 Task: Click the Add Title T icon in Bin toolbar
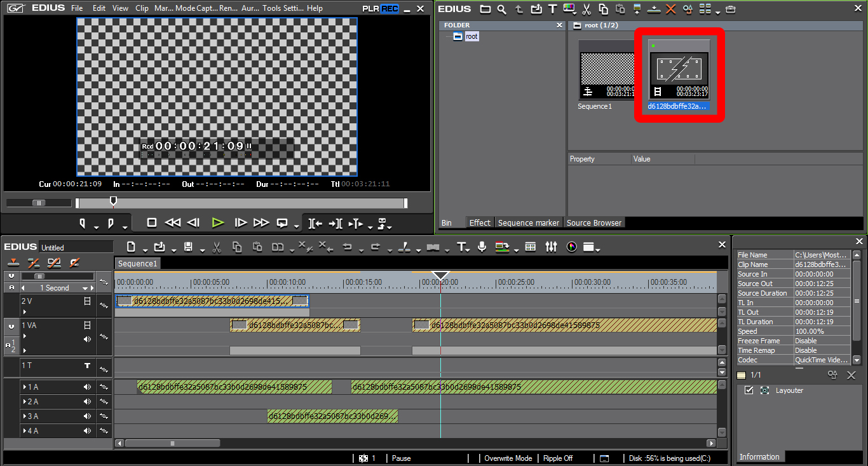(x=552, y=9)
